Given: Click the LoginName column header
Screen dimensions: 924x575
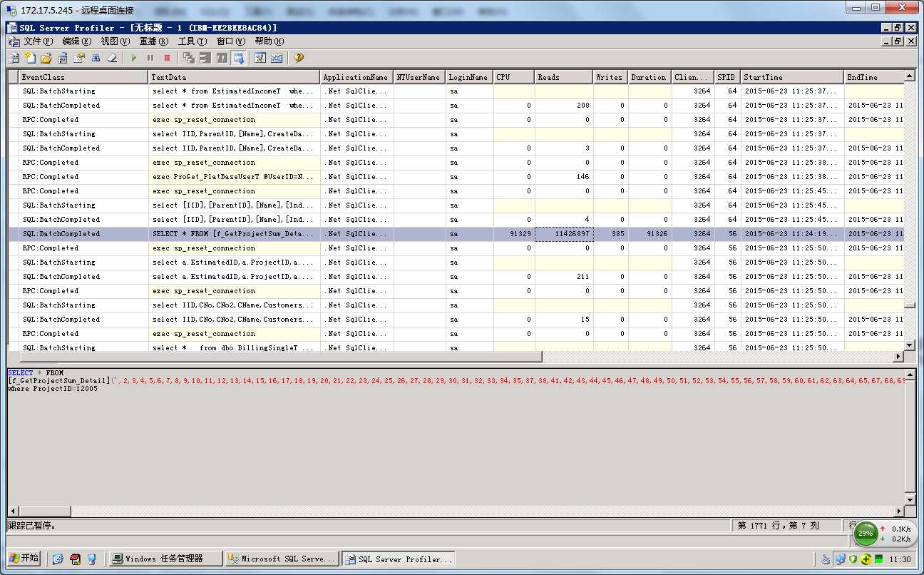Looking at the screenshot, I should (x=469, y=77).
